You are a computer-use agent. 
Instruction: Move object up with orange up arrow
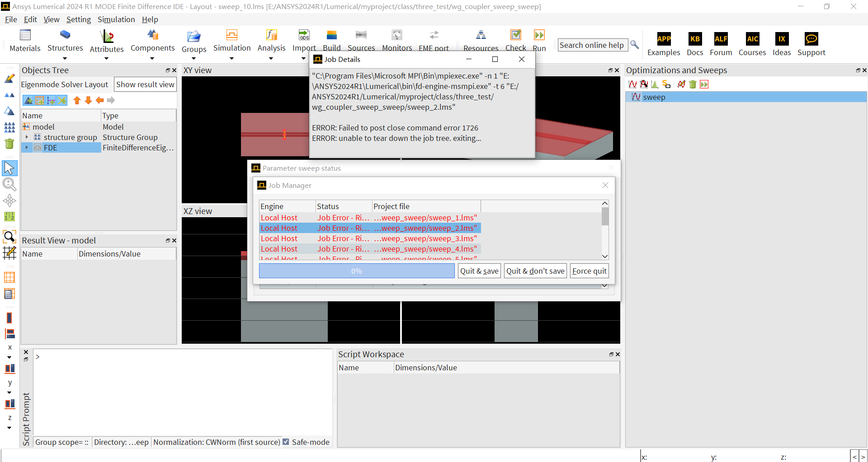[x=77, y=100]
